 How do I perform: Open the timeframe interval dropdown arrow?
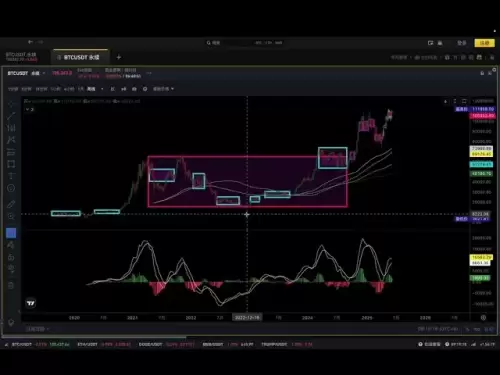coord(102,89)
